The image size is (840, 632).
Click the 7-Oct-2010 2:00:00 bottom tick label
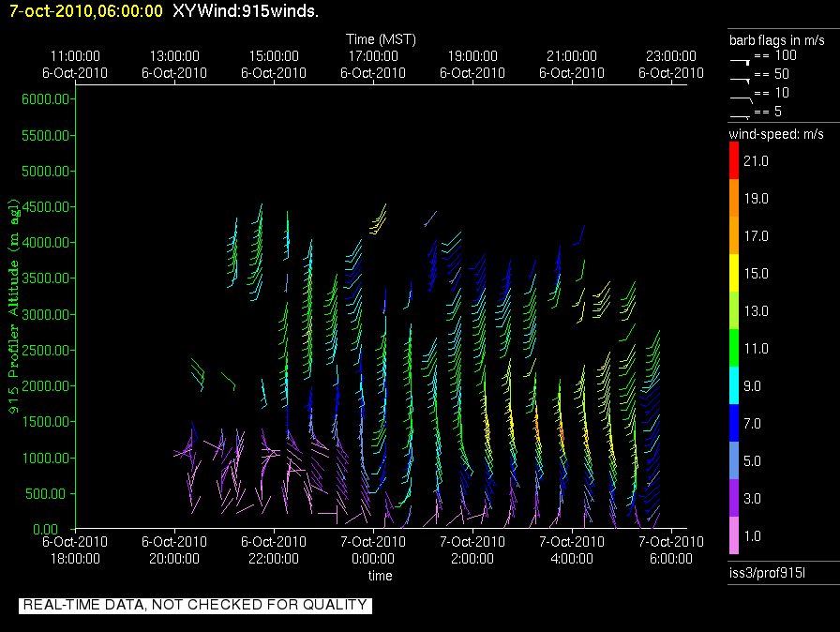click(472, 550)
